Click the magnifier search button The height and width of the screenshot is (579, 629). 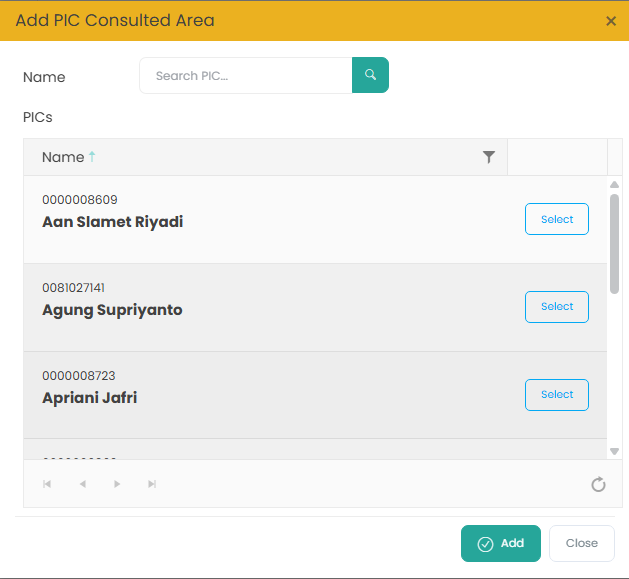(x=370, y=75)
